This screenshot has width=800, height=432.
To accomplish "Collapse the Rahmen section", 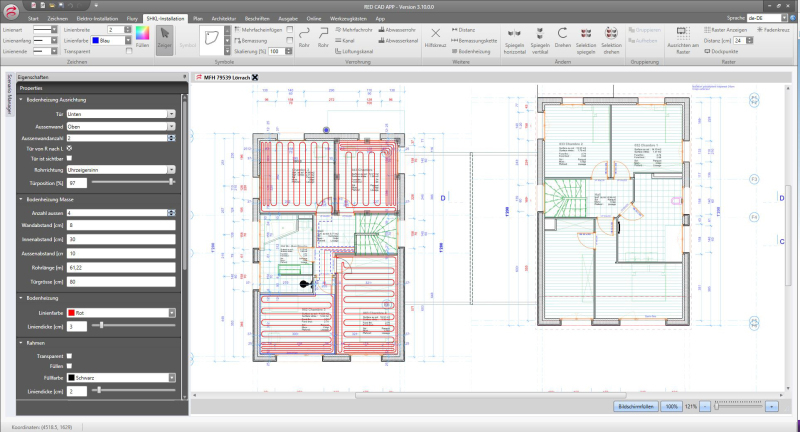I will point(21,343).
